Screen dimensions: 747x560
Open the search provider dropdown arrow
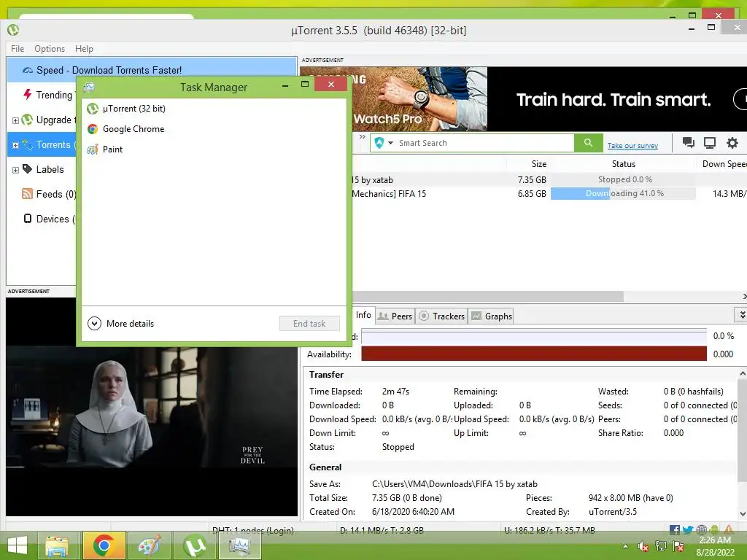point(391,143)
